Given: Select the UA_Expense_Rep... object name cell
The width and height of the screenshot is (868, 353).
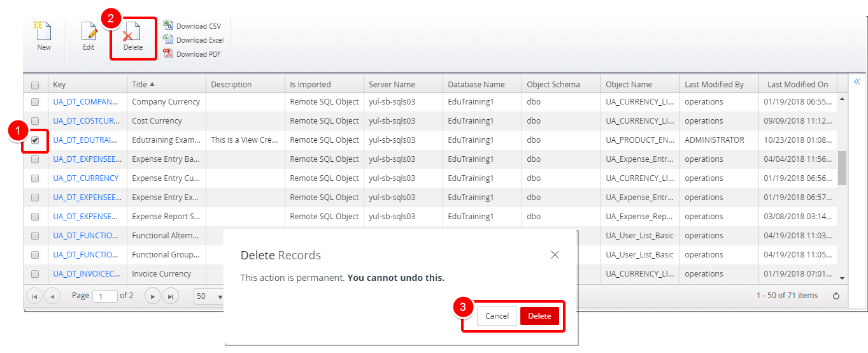Looking at the screenshot, I should [x=640, y=217].
